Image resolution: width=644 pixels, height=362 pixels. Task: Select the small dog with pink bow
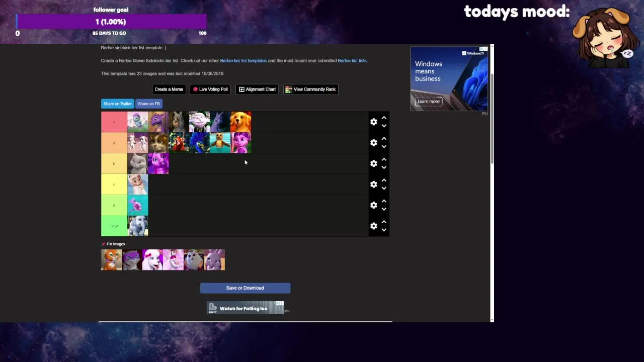click(173, 260)
